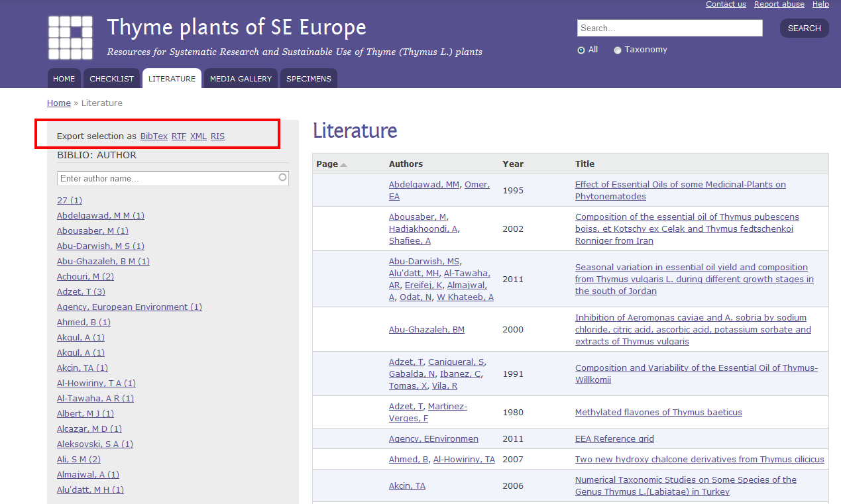Open the Contact us link
Viewport: 841px width, 504px height.
(x=726, y=4)
